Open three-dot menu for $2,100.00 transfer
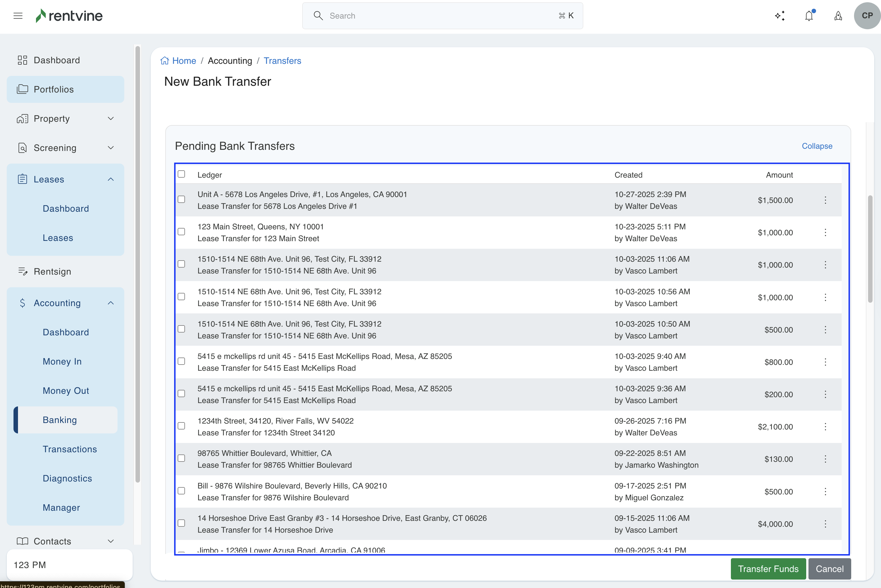Viewport: 881px width, 588px height. click(x=825, y=427)
